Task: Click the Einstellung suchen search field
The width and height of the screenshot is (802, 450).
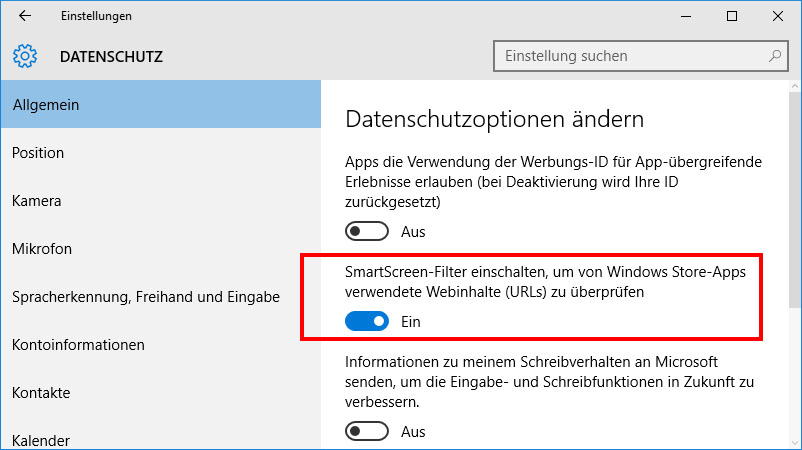Action: point(640,56)
